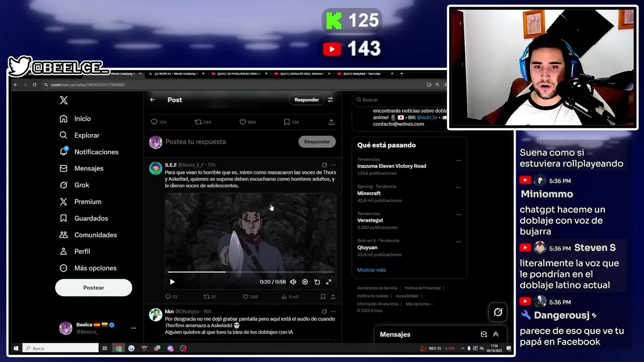
Task: Open Grok from the sidebar
Action: point(74,185)
